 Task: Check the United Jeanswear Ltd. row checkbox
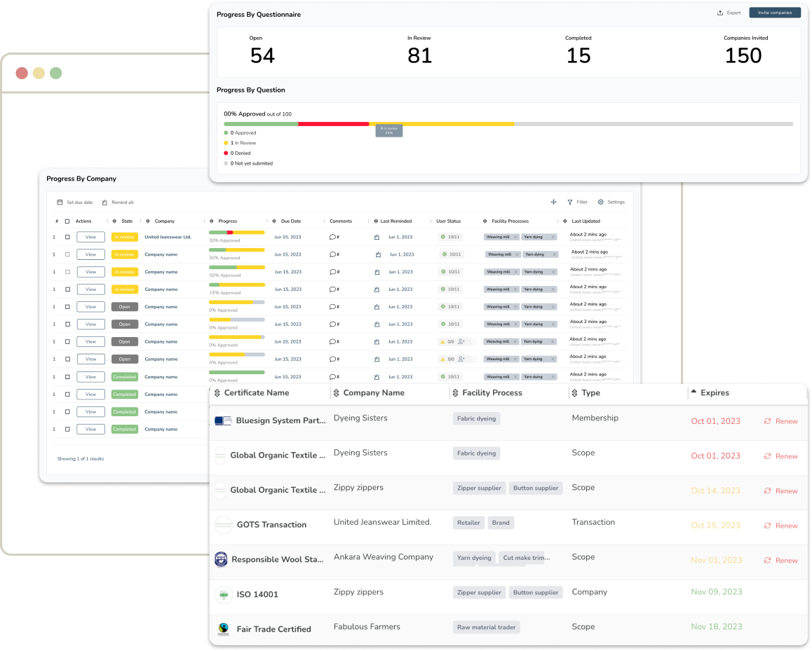point(67,237)
